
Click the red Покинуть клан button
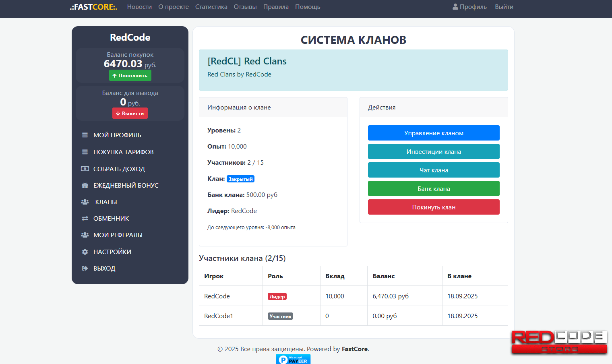point(434,207)
